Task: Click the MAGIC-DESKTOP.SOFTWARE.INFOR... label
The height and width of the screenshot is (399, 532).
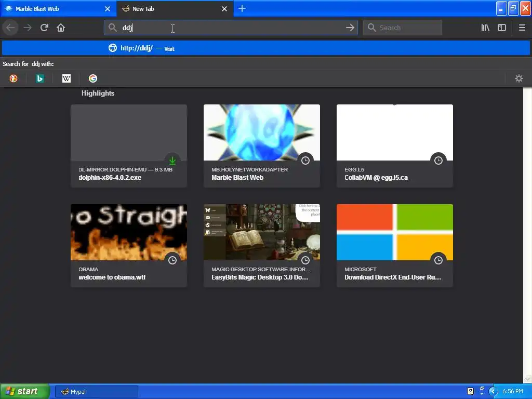Action: coord(261,269)
